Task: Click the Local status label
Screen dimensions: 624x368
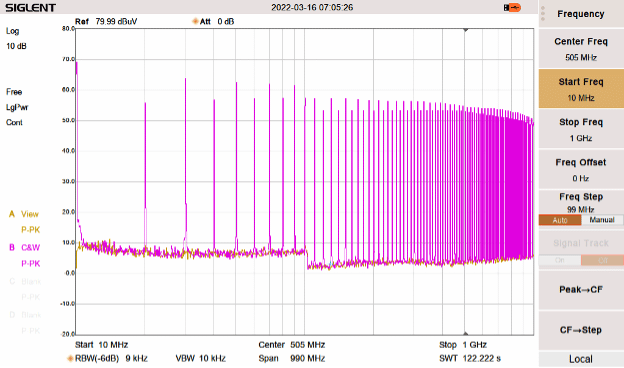Action: click(x=581, y=359)
